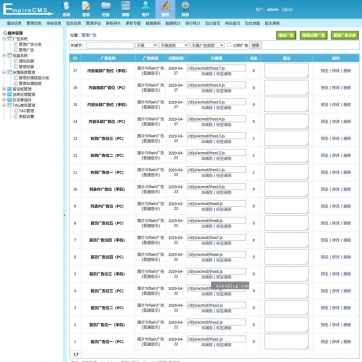Expand the 信息反馈管理 tree node
This screenshot has height=362, width=362.
[x=4, y=94]
